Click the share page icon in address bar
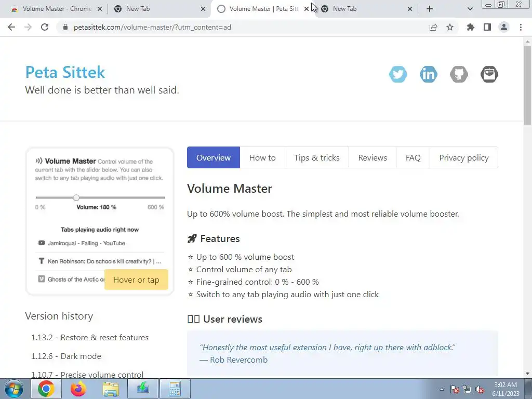Viewport: 532px width, 399px height. [x=433, y=27]
